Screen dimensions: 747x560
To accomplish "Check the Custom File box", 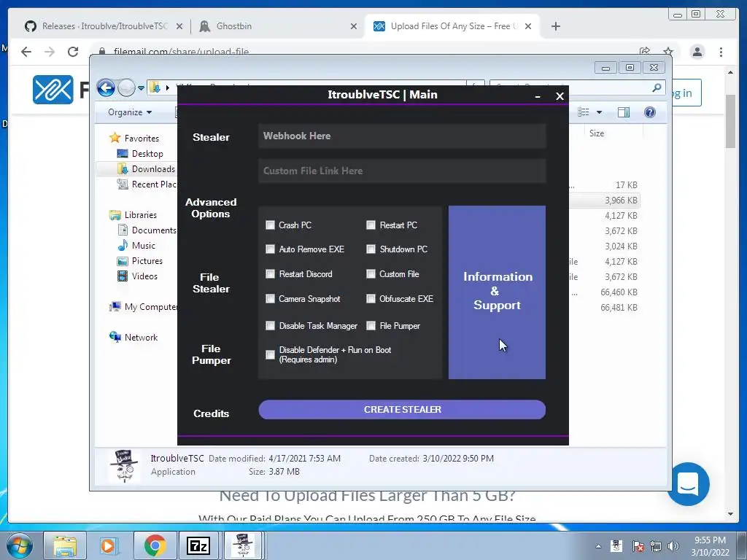I will pos(371,274).
